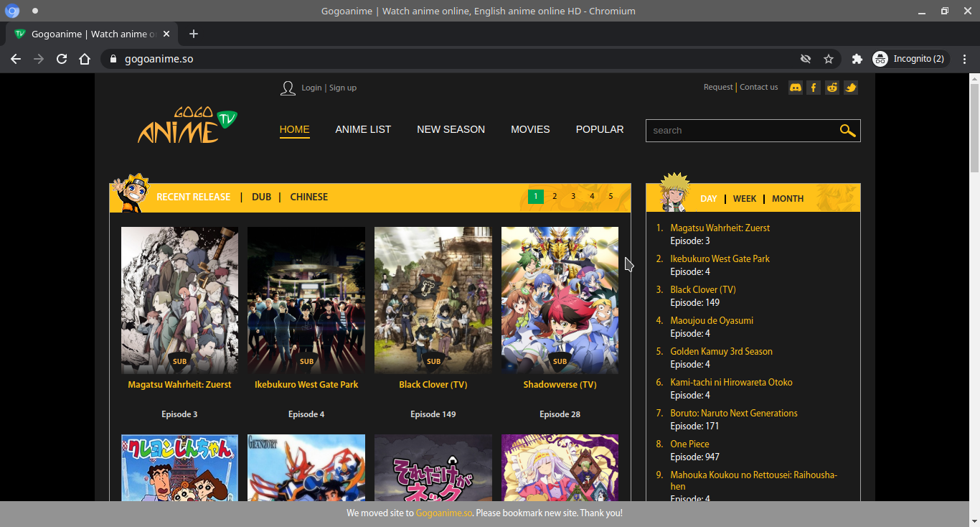This screenshot has width=980, height=527.
Task: Reload the current page
Action: click(x=62, y=59)
